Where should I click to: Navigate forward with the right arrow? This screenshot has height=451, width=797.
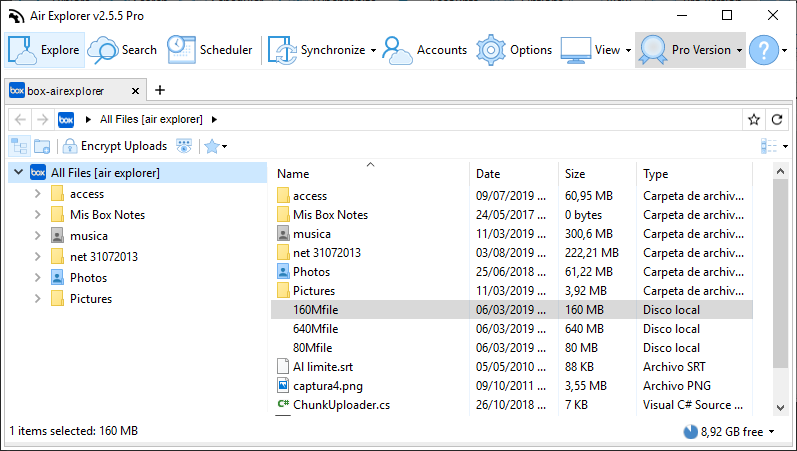tap(43, 119)
